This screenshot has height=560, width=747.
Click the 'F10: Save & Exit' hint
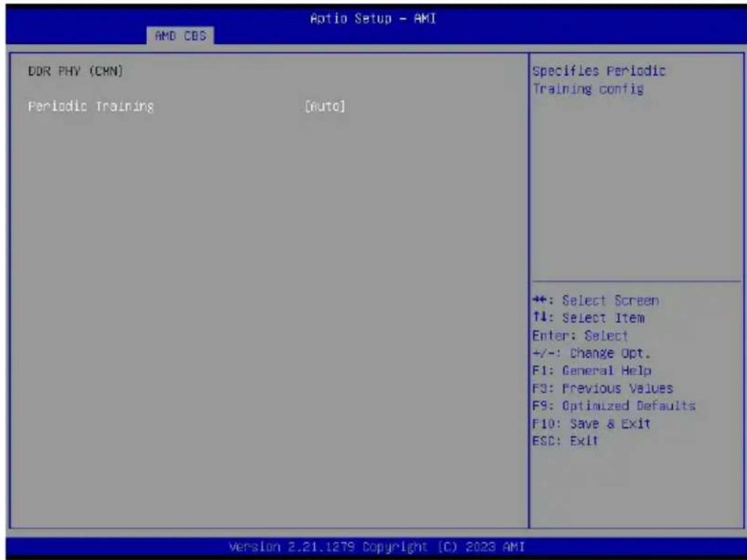click(591, 423)
